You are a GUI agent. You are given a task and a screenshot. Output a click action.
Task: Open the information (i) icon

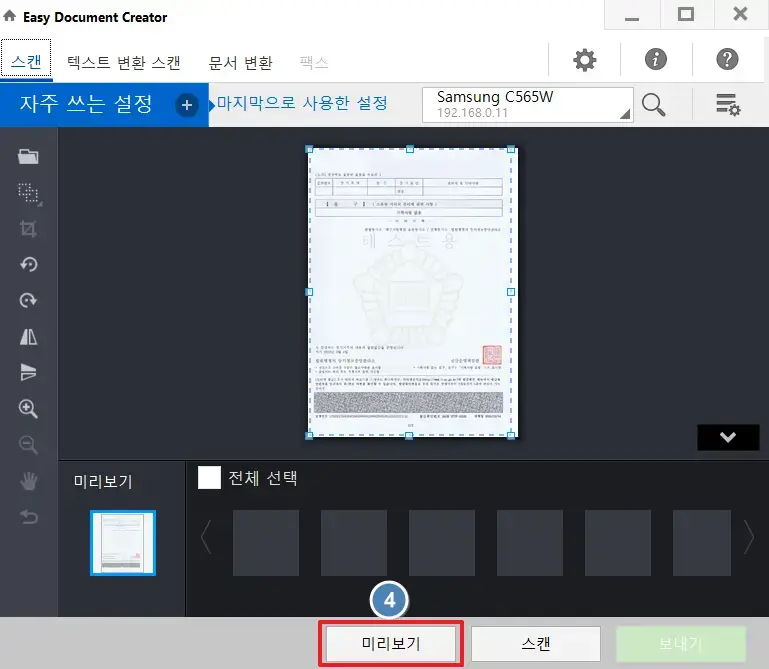tap(656, 59)
